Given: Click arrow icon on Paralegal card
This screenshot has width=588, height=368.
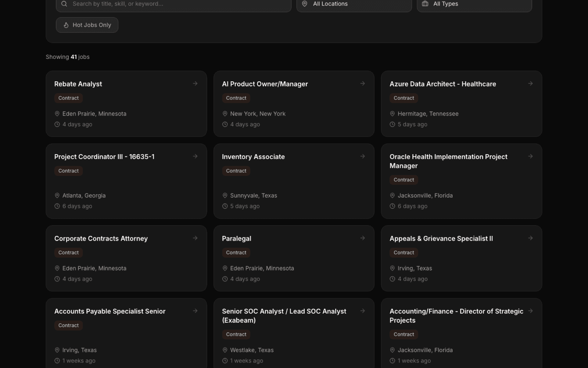Looking at the screenshot, I should click(x=363, y=238).
